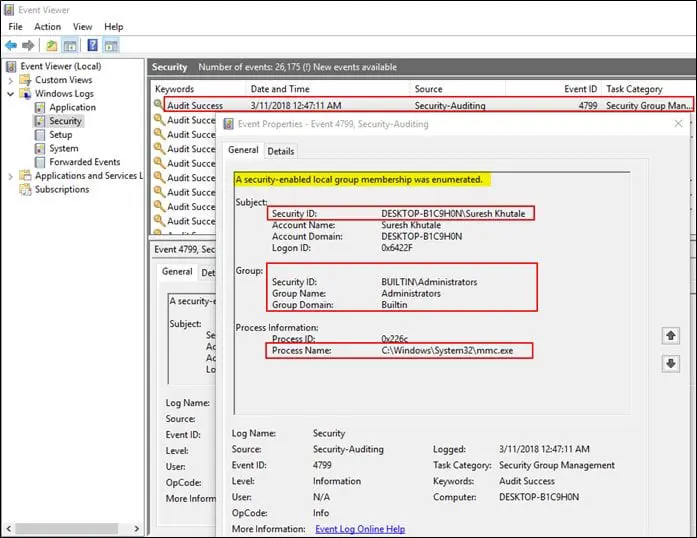Expand Applications and Services Logs node
The height and width of the screenshot is (538, 697).
11,176
